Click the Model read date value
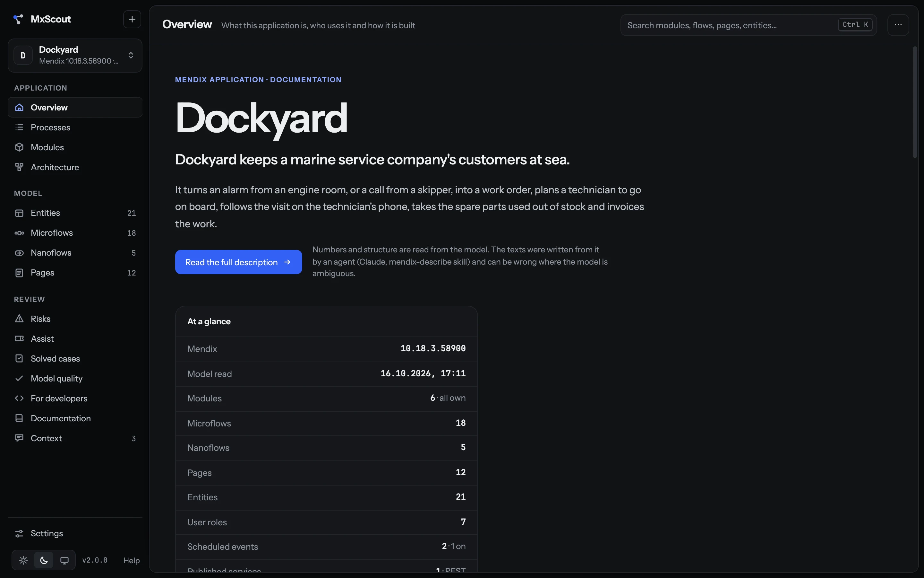Screen dimensions: 924x578 [x=423, y=373]
